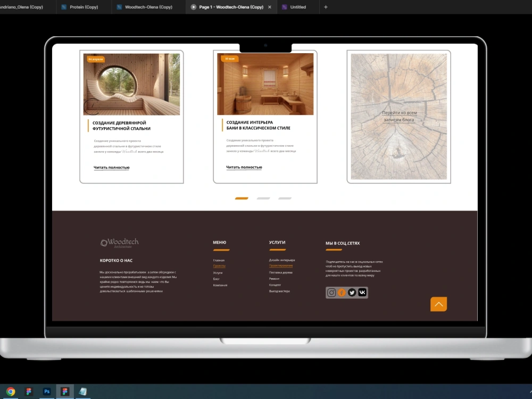Click the Дизайн интерьера service link

[x=282, y=260]
